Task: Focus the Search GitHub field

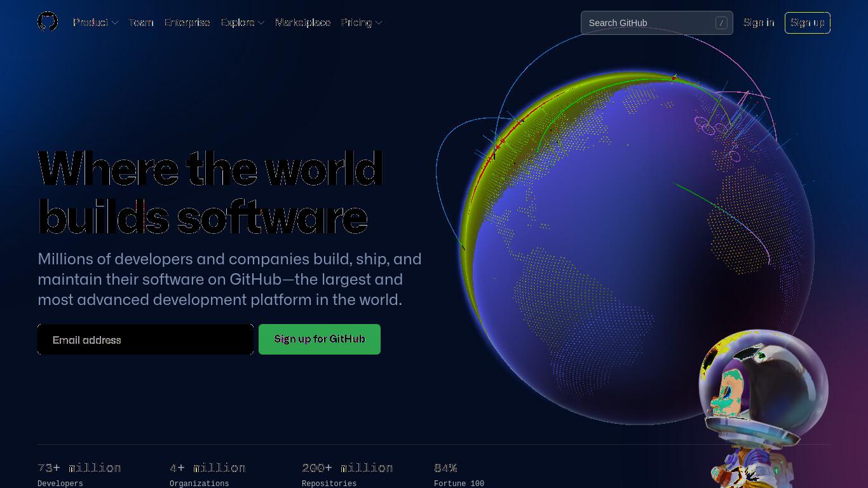Action: (656, 23)
